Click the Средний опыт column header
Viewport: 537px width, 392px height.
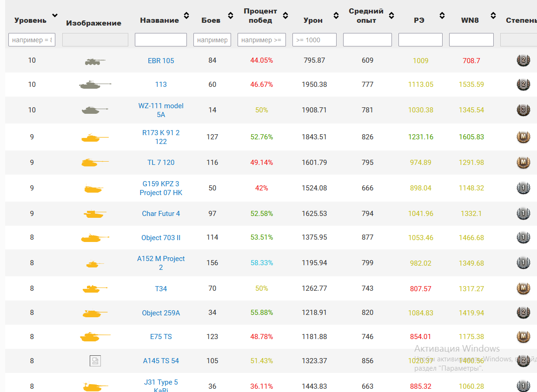366,16
